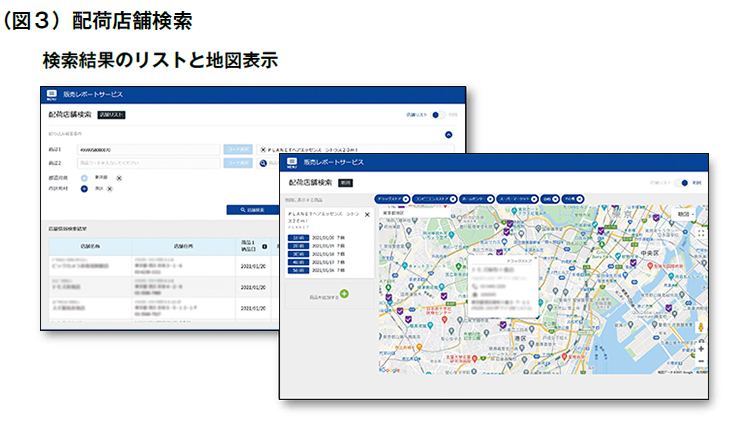Remove the コンビニエンスストア filter chip via its X
750x436 pixels.
[x=452, y=199]
